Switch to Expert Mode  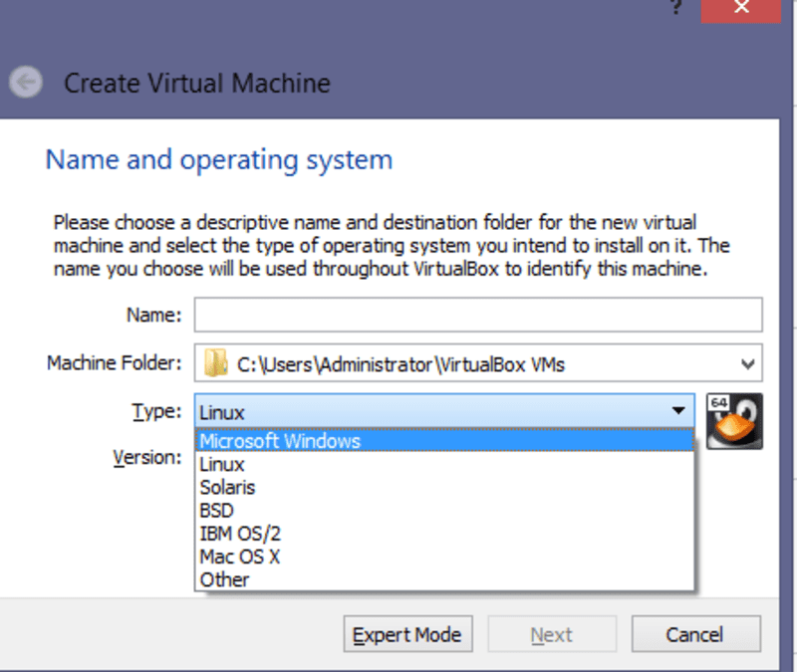(x=407, y=634)
